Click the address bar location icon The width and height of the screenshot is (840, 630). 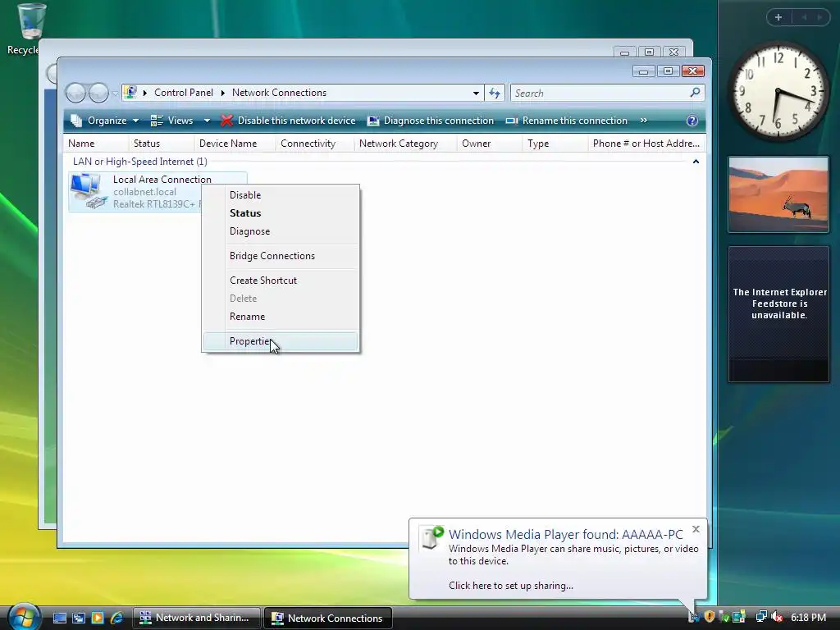click(130, 93)
